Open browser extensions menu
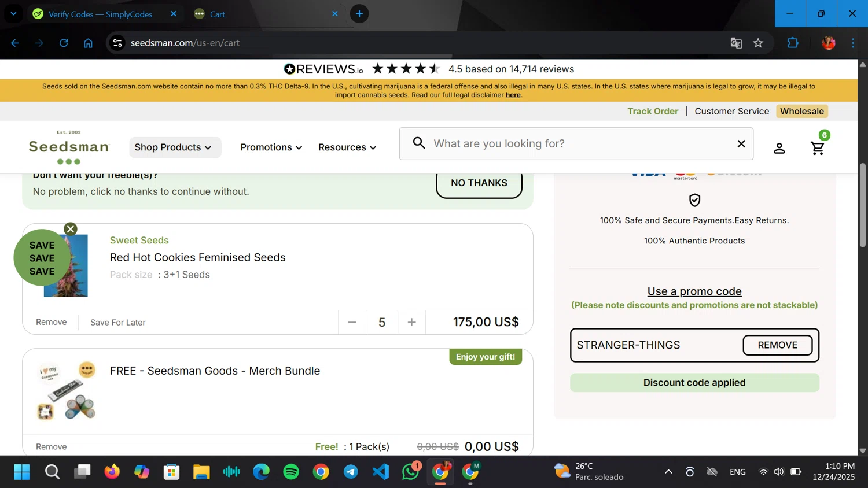 pos(793,43)
